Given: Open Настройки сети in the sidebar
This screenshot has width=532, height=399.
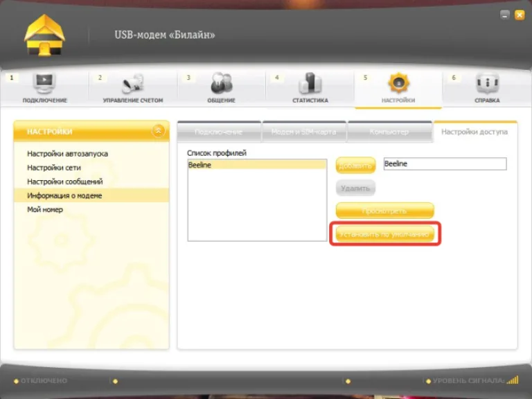Looking at the screenshot, I should click(54, 168).
